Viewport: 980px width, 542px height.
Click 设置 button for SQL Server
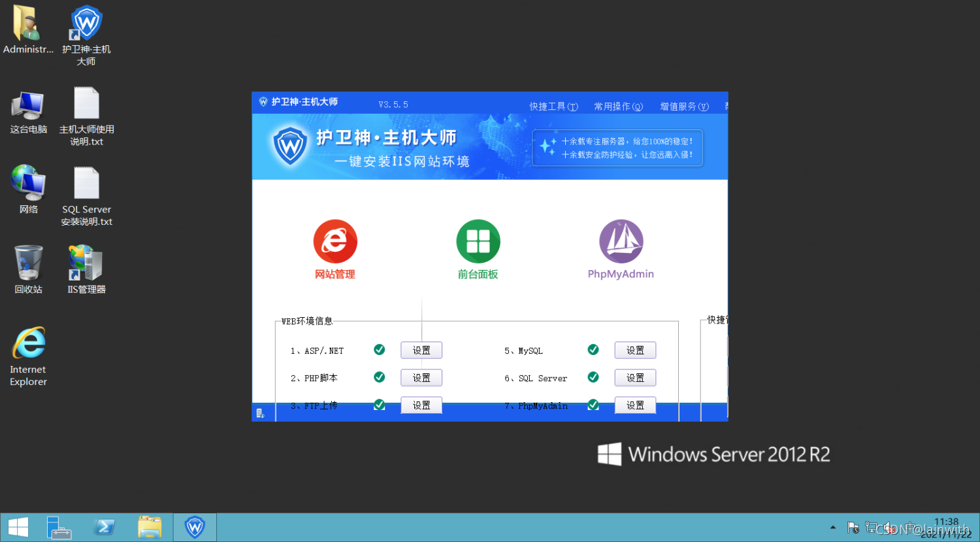[635, 378]
